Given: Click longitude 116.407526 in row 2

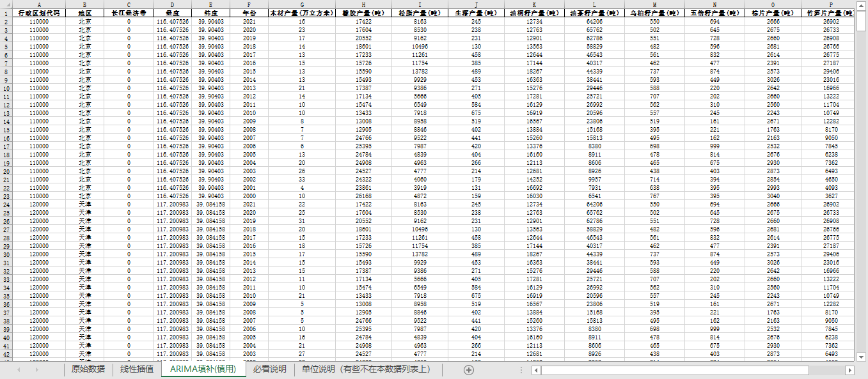Looking at the screenshot, I should click(x=172, y=21).
